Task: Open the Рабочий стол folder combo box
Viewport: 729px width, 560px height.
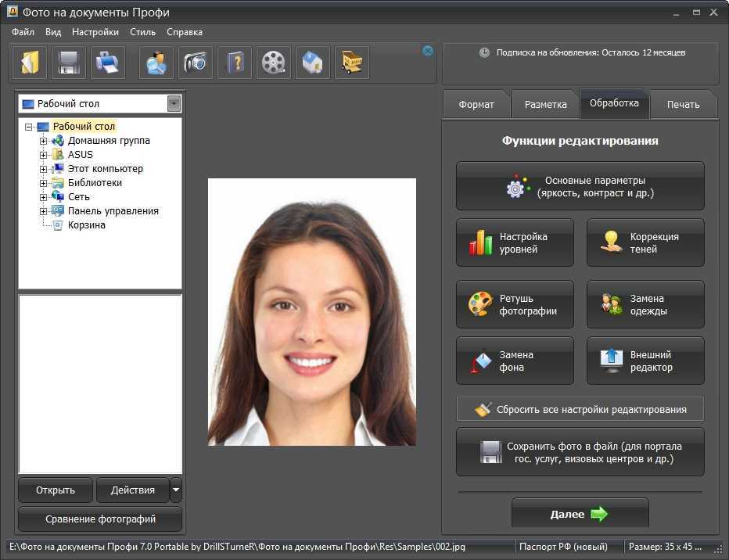Action: pyautogui.click(x=100, y=104)
